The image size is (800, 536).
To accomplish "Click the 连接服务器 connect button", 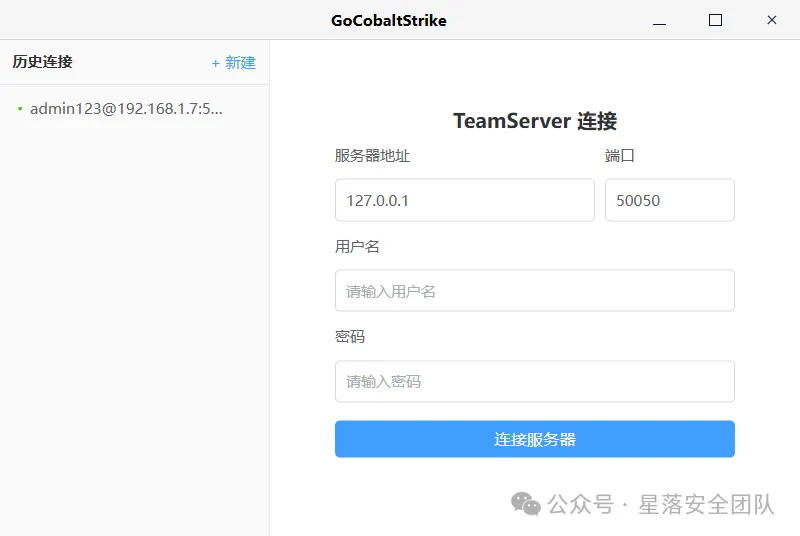I will point(535,439).
